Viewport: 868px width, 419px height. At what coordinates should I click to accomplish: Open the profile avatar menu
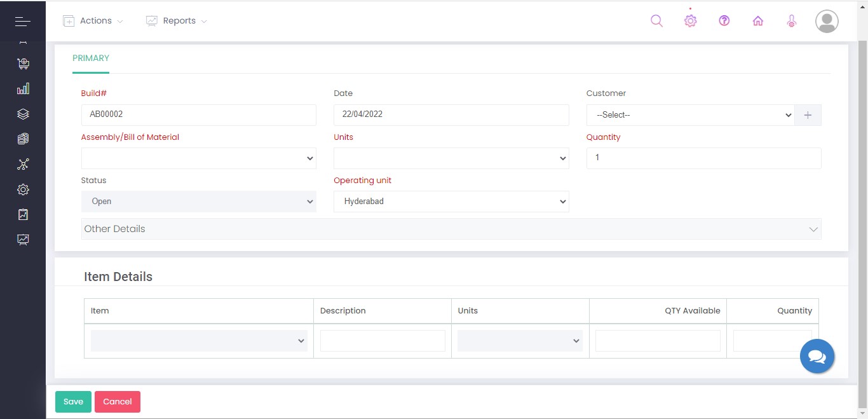point(826,21)
